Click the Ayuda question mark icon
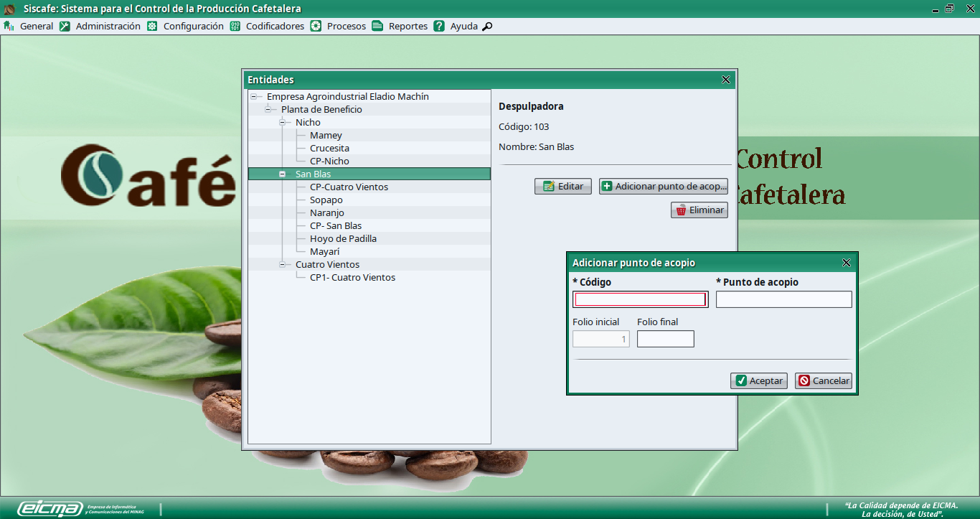This screenshot has width=980, height=519. point(439,26)
